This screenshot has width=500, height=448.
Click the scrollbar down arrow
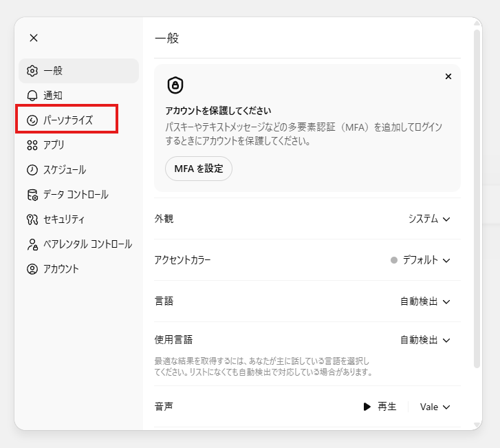(x=477, y=425)
